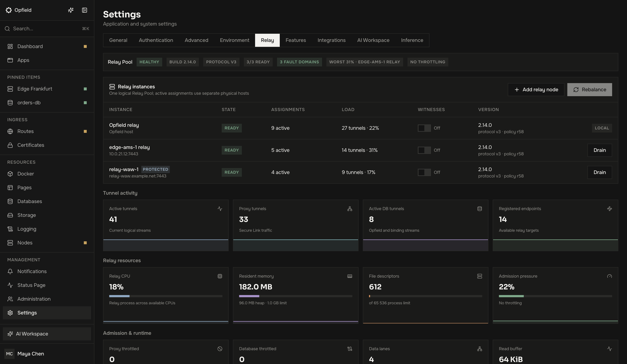Click the Administration users icon
Screen dimensions: 627x364
pyautogui.click(x=10, y=299)
